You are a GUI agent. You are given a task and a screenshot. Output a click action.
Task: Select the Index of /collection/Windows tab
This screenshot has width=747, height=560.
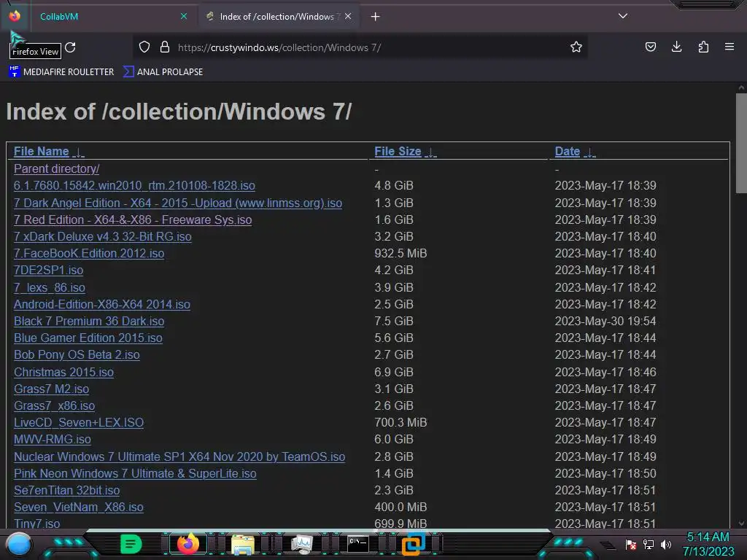278,16
